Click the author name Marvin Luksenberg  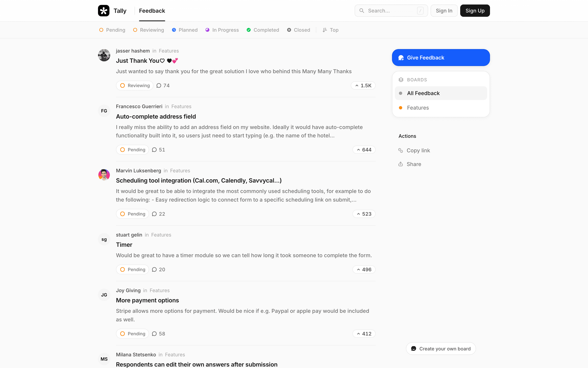coord(138,171)
